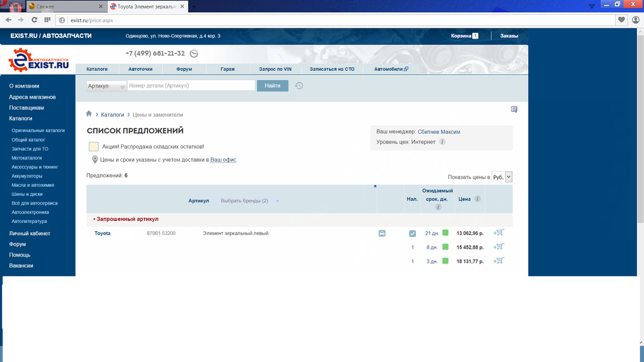Expand the Выбрать бренды (2) filter

tap(250, 201)
